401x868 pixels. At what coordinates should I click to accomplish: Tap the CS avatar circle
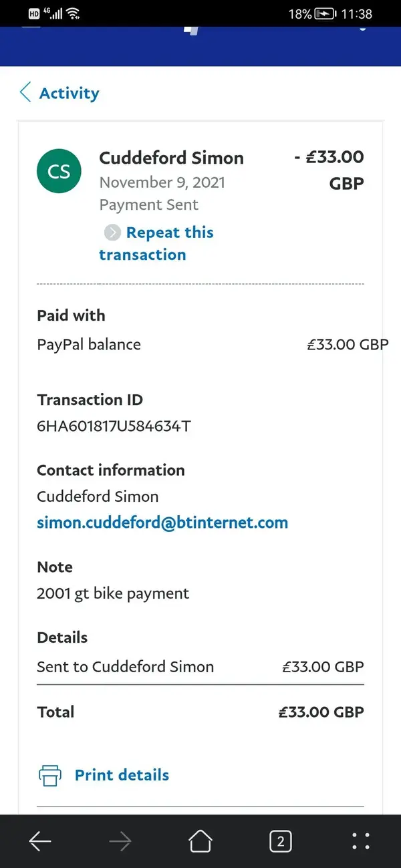click(59, 172)
